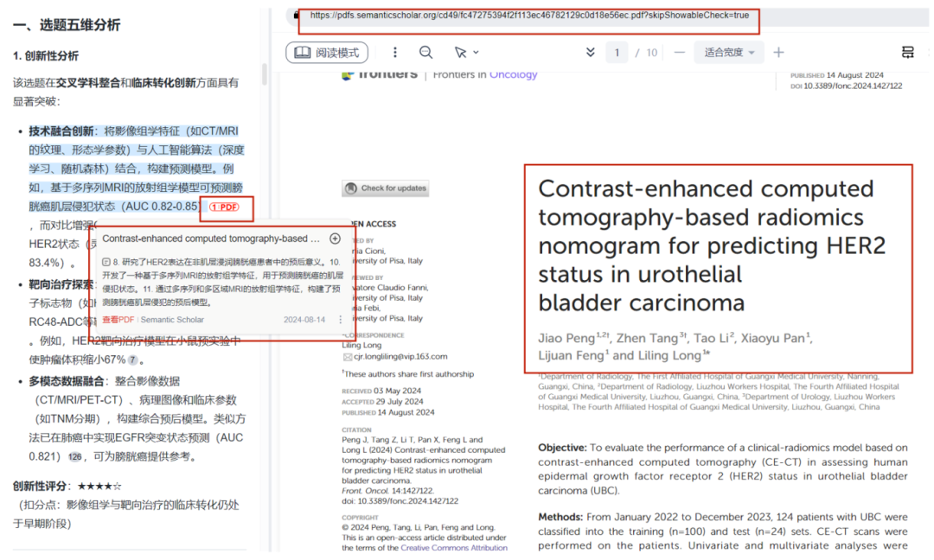This screenshot has width=934, height=560.
Task: Click the red 1 PDF citation badge
Action: 224,207
